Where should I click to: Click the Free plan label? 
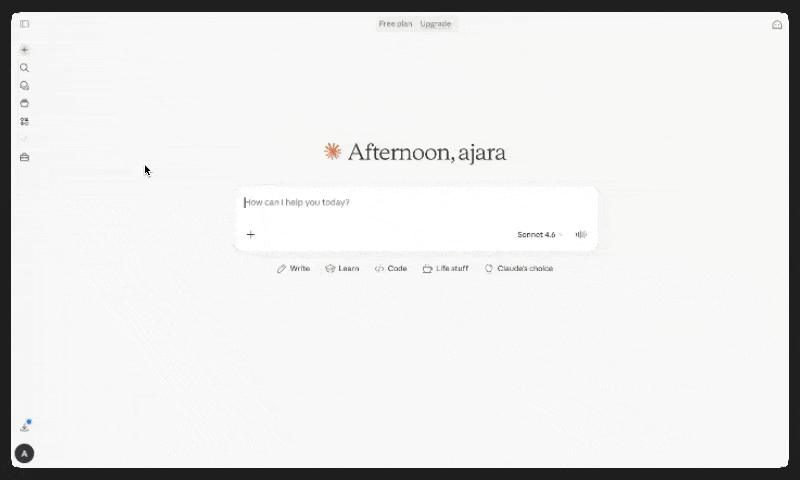(395, 24)
